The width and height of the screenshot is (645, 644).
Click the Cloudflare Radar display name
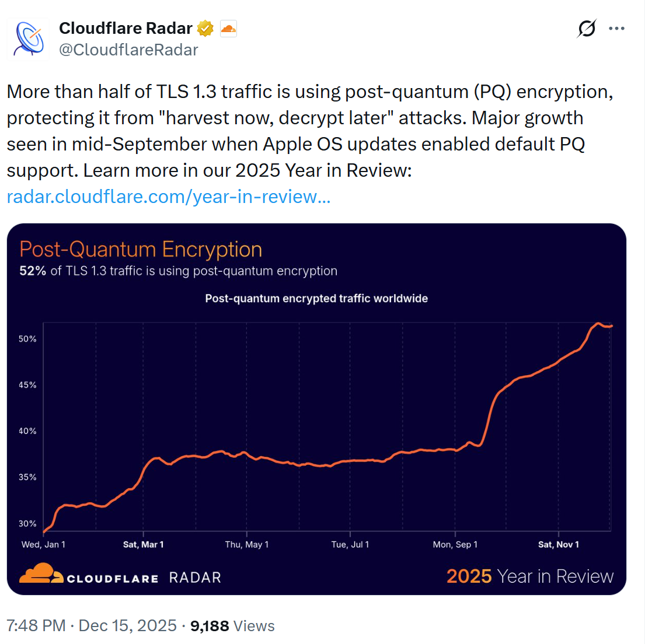tap(125, 28)
